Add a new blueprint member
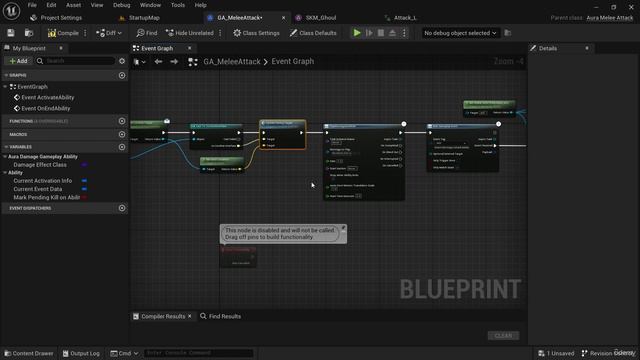 [19, 61]
